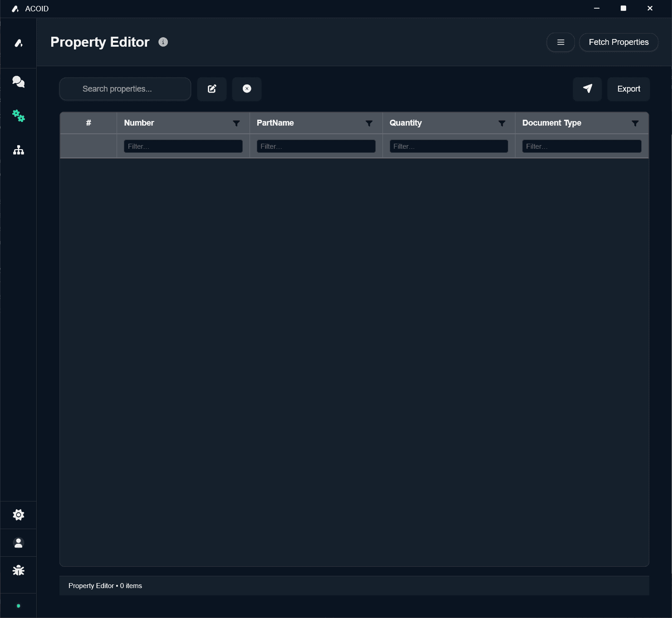Open the filter dropdown on PartName column
This screenshot has height=618, width=672.
click(369, 123)
